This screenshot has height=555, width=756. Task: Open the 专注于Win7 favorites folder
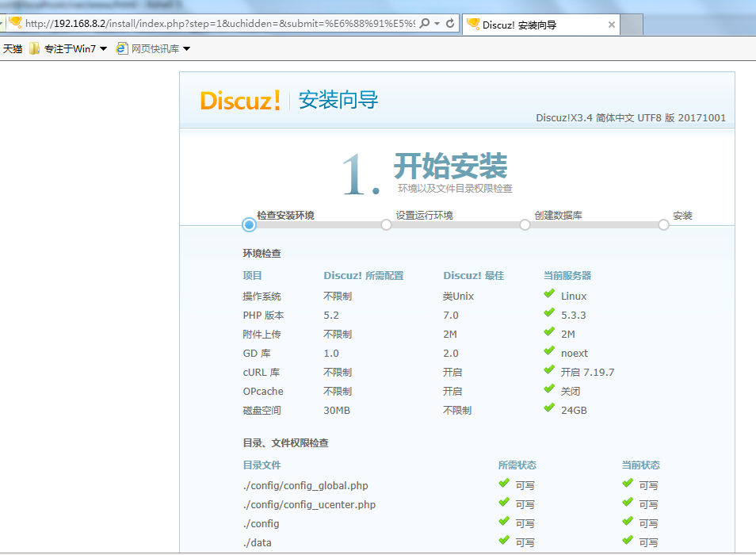(x=68, y=48)
